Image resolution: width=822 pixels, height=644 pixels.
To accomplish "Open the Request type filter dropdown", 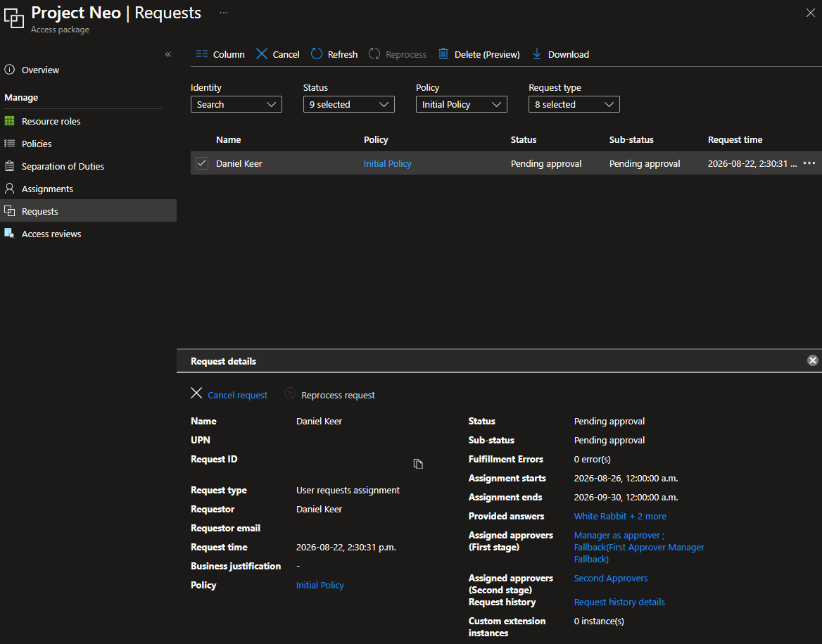I will (574, 104).
